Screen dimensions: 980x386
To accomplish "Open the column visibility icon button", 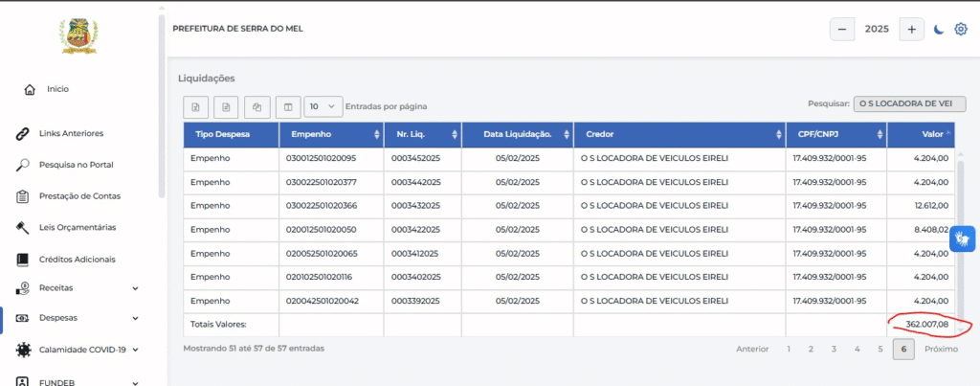I will point(288,107).
